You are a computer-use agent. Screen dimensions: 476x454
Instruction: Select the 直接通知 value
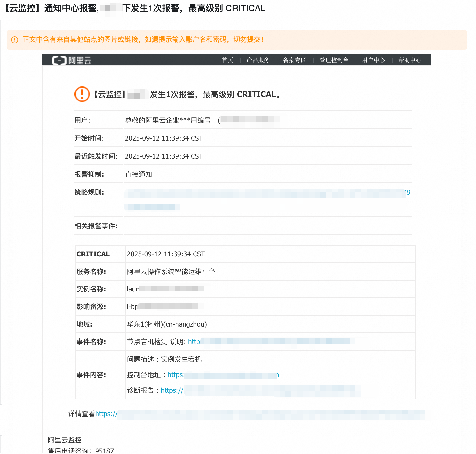(x=138, y=174)
